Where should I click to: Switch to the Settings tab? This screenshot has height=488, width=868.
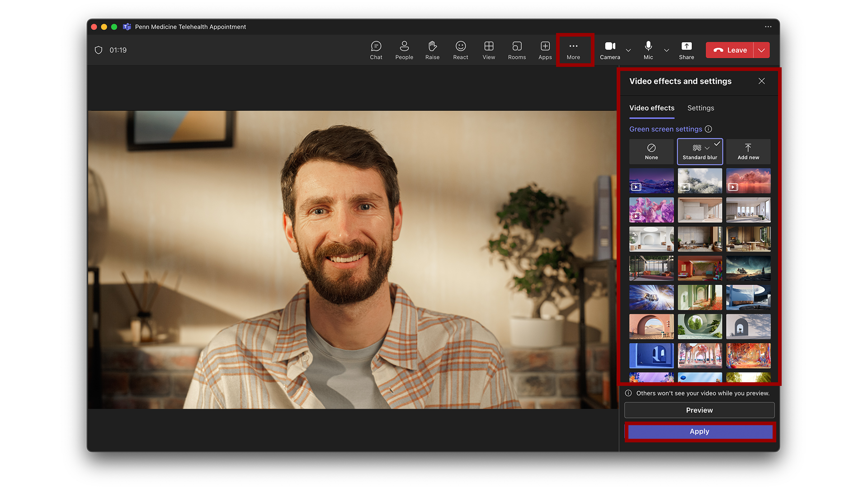[x=701, y=108]
